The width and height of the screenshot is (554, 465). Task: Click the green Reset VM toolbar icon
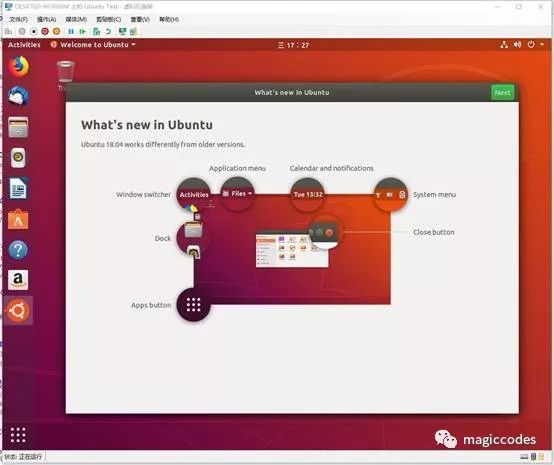click(82, 31)
